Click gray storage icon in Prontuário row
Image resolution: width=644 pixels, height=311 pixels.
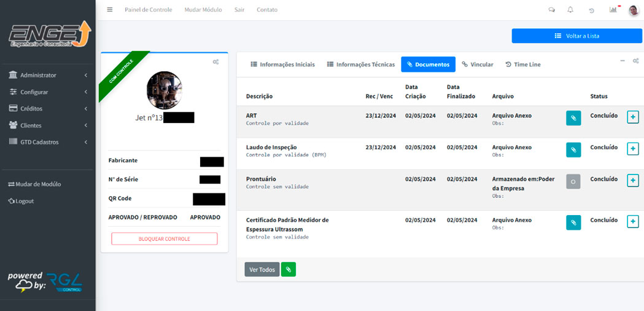click(x=573, y=181)
